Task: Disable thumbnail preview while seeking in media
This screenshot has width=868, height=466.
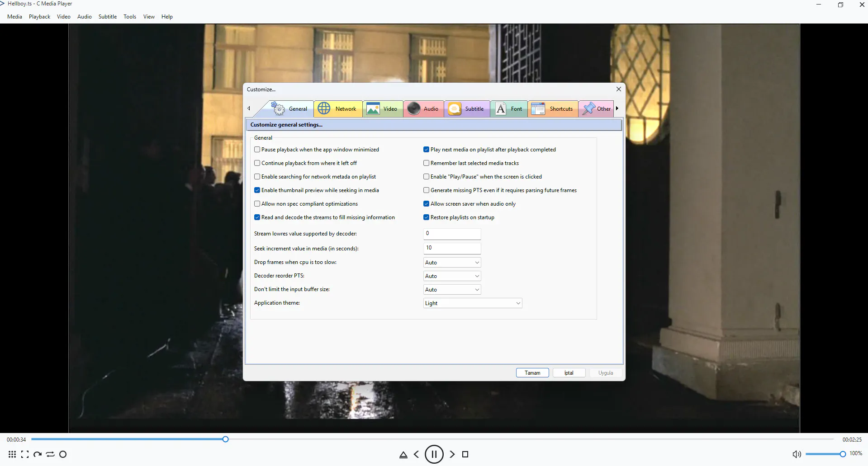Action: [257, 190]
